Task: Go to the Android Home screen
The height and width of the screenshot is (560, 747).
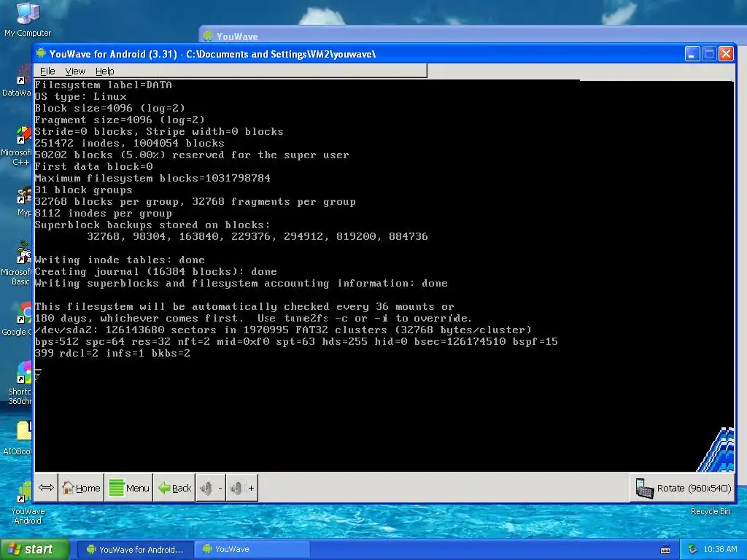Action: tap(81, 488)
